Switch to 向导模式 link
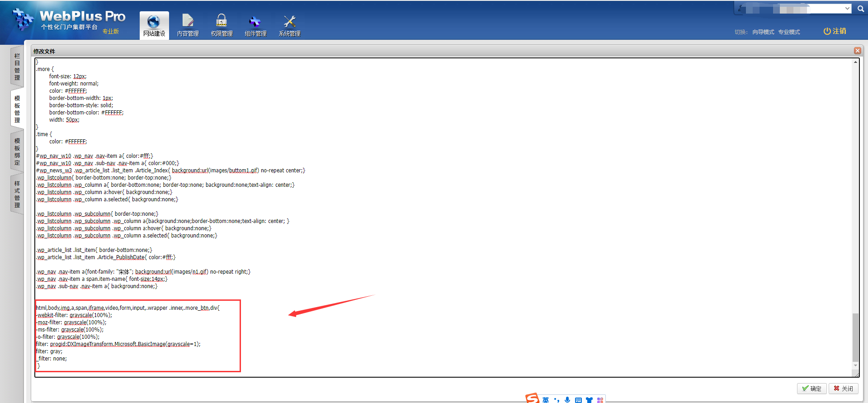Screen dimensions: 868x403 click(x=763, y=32)
